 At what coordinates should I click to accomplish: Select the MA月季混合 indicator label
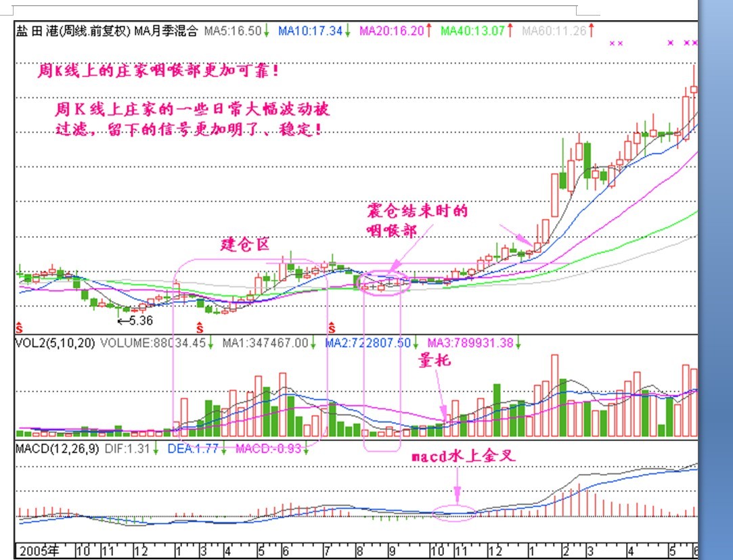pyautogui.click(x=166, y=30)
